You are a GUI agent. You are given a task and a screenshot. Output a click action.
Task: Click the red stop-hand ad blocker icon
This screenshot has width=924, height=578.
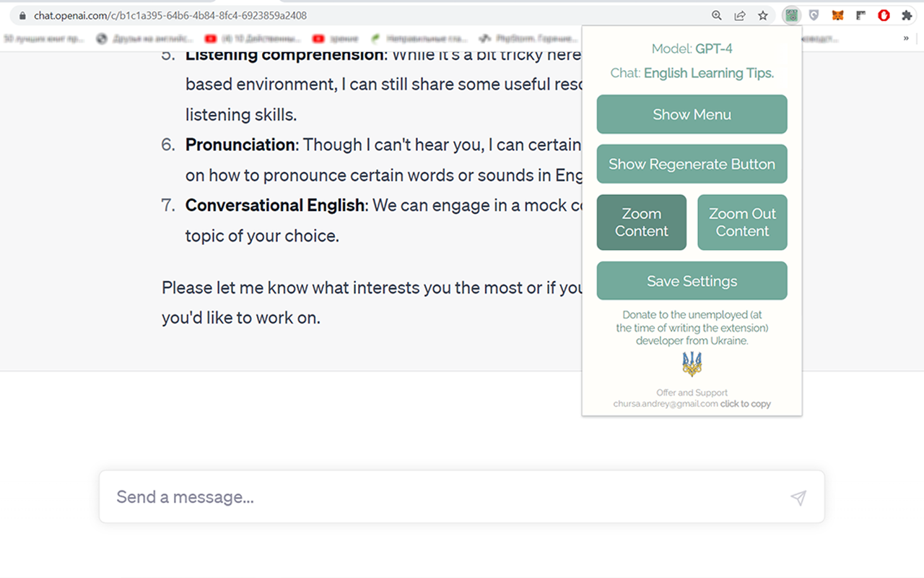pyautogui.click(x=884, y=15)
